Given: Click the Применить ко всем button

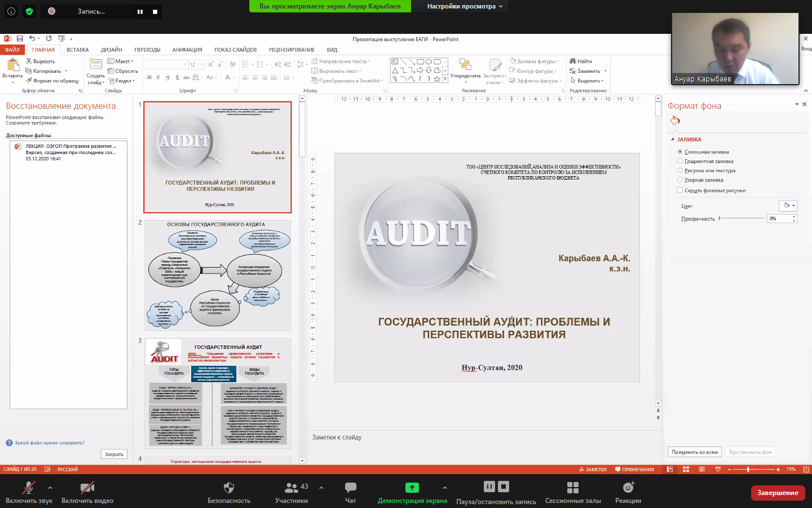Looking at the screenshot, I should (695, 452).
